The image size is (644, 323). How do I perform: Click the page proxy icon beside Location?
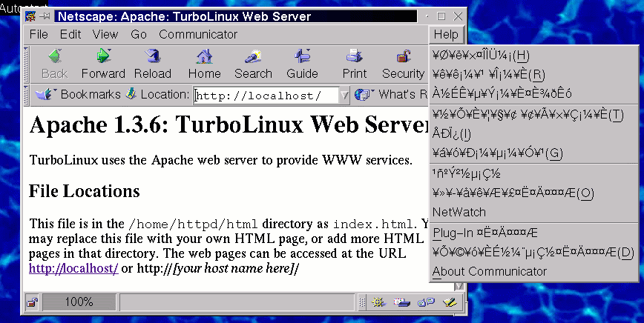click(131, 94)
